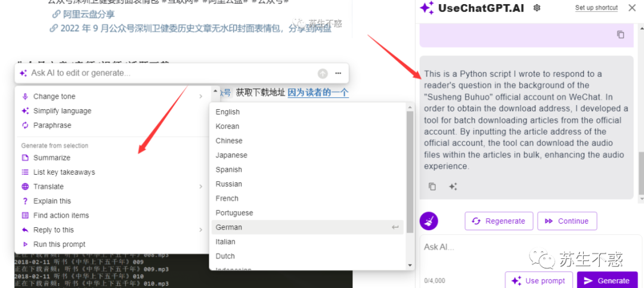Expand the Translate chevron arrow
Screen dimensions: 644x288
(x=201, y=187)
